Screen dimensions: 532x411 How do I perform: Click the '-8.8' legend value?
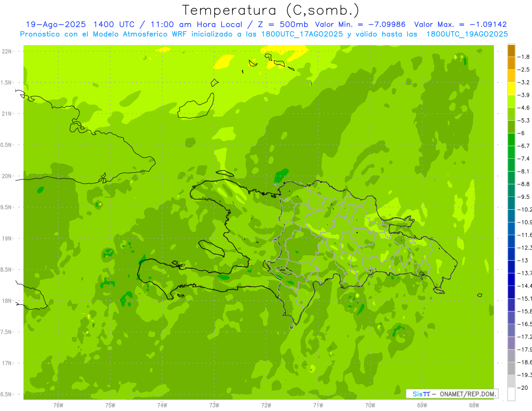524,184
